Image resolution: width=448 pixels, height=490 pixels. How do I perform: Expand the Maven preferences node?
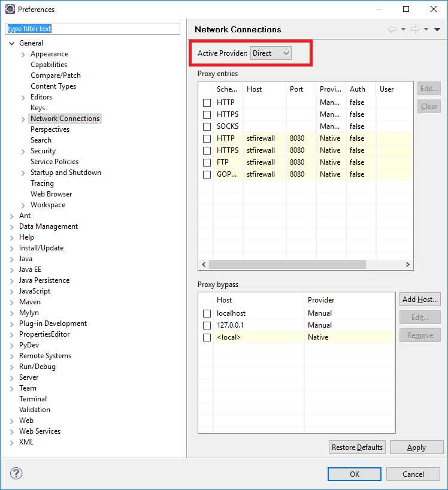[x=12, y=303]
